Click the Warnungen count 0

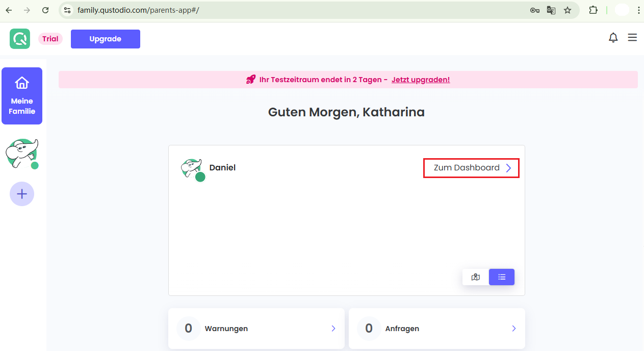click(x=189, y=329)
